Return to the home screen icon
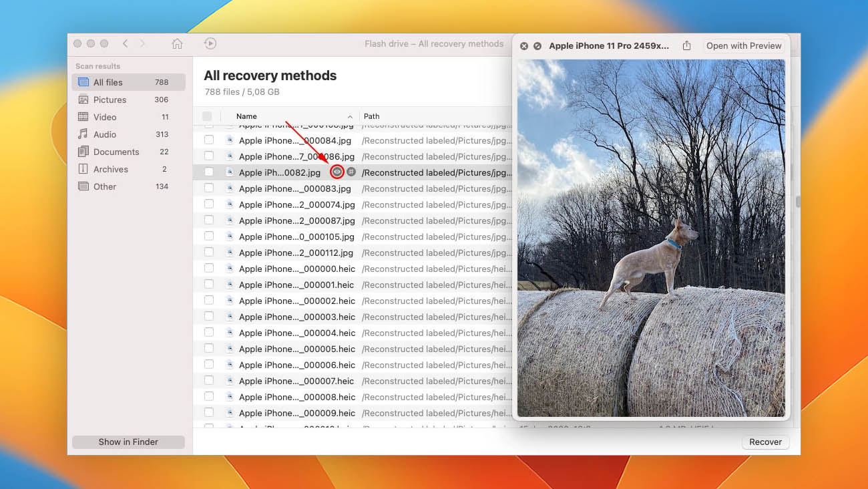This screenshot has height=489, width=868. [177, 43]
